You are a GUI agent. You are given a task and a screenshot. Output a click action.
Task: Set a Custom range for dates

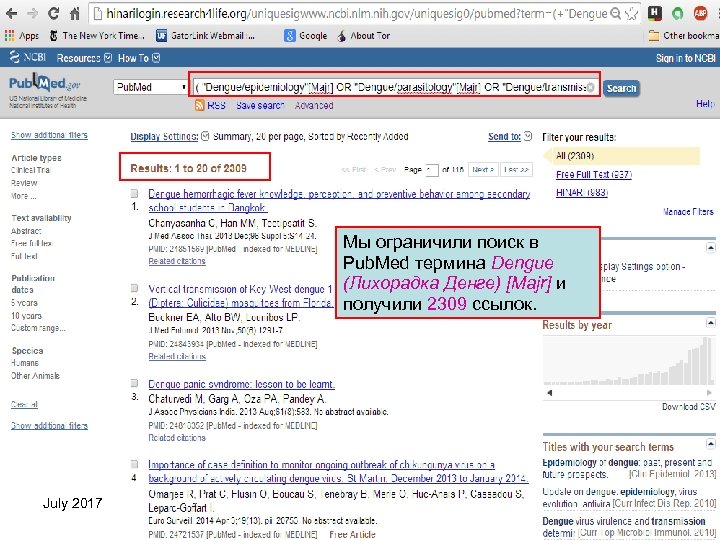[38, 328]
